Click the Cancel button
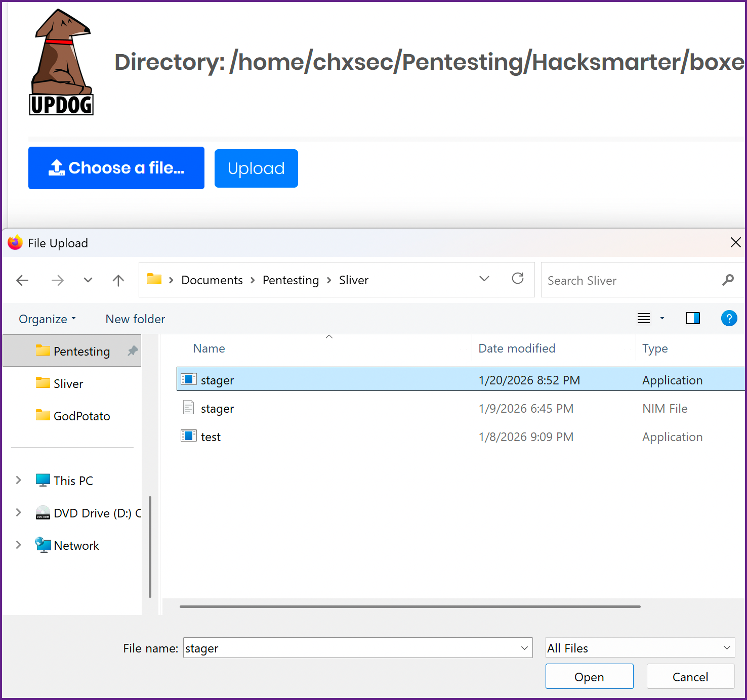Screen dimensions: 747x700 690,677
